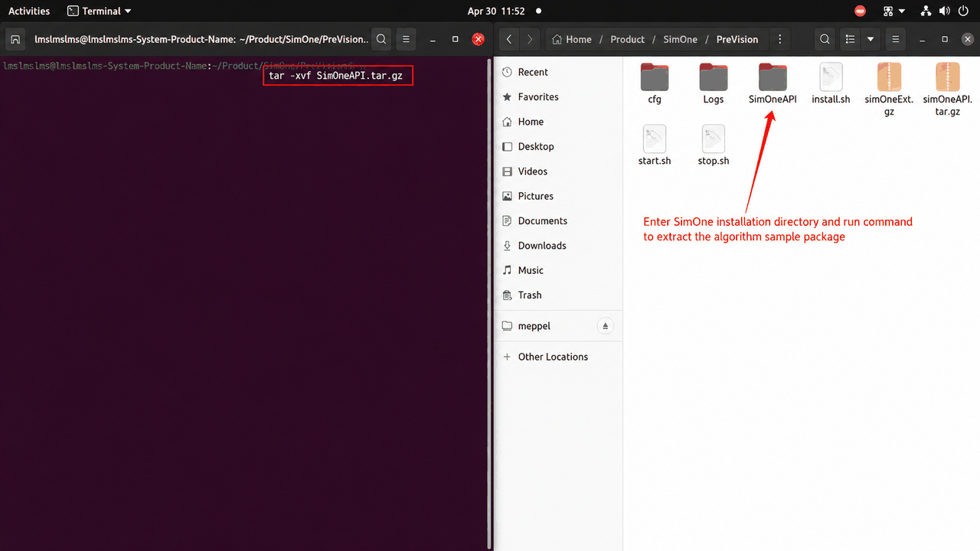The width and height of the screenshot is (980, 551).
Task: Click the terminal new tab icon
Action: (15, 39)
